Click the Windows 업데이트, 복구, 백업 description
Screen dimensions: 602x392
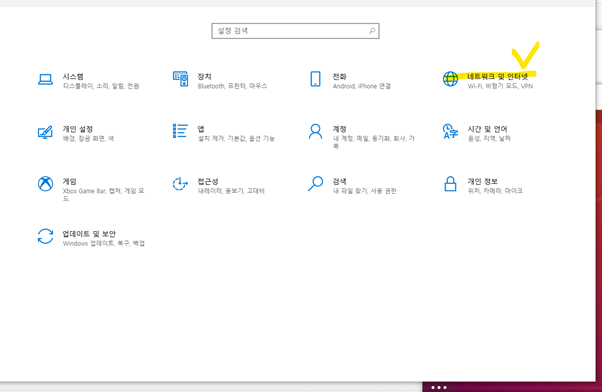pyautogui.click(x=104, y=243)
